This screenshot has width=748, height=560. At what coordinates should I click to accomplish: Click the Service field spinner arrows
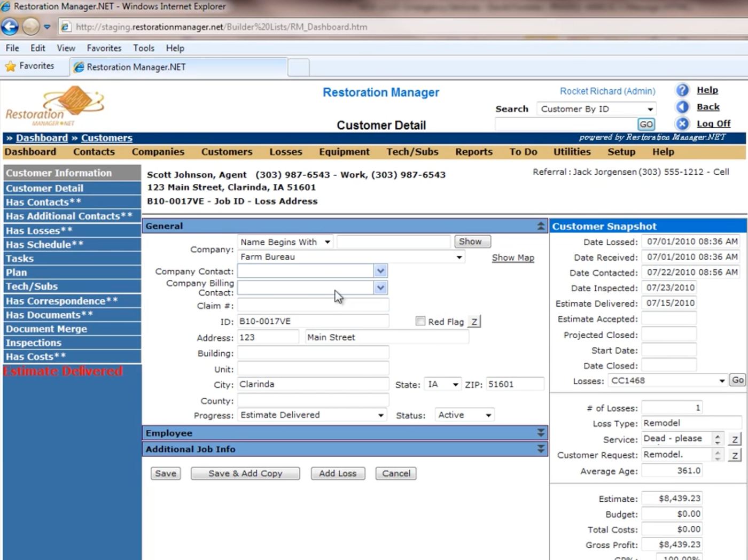point(718,439)
